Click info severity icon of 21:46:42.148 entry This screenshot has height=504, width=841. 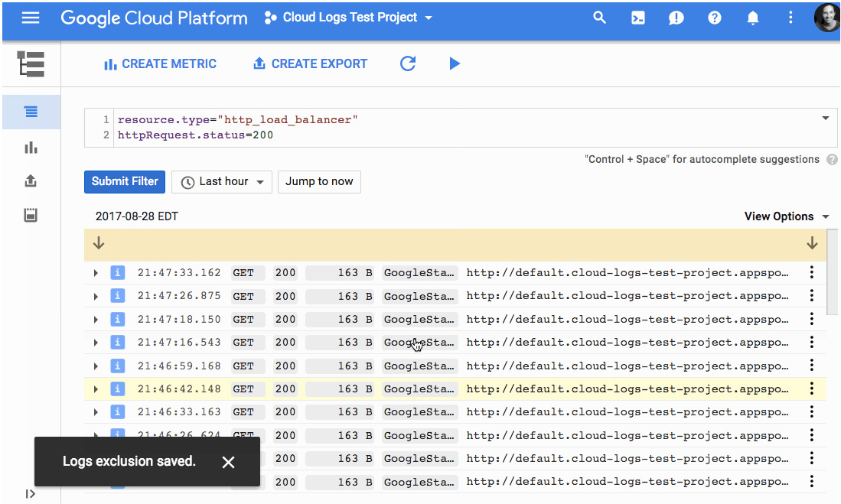pyautogui.click(x=117, y=389)
